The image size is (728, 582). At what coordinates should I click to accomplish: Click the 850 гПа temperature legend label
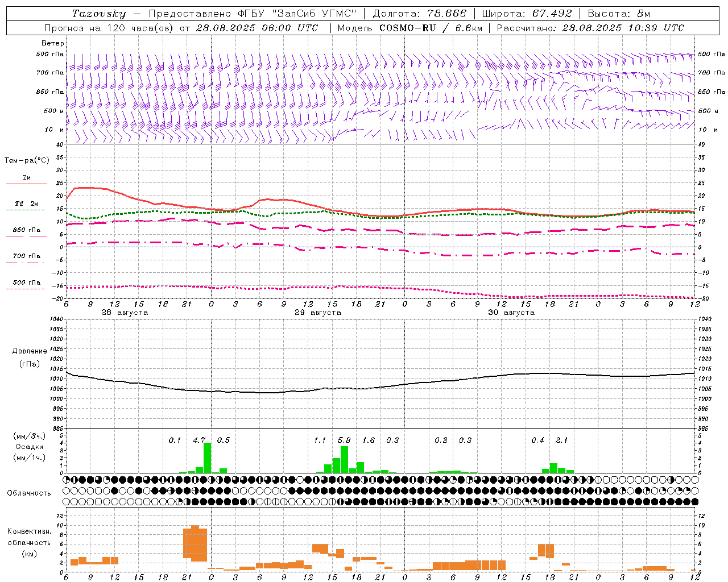pos(26,230)
